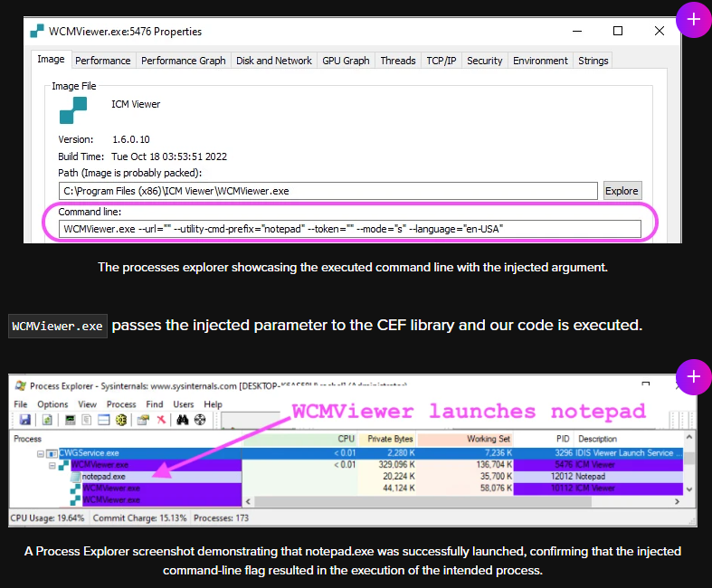Click the Explore button next to the path
This screenshot has width=712, height=588.
tap(622, 191)
